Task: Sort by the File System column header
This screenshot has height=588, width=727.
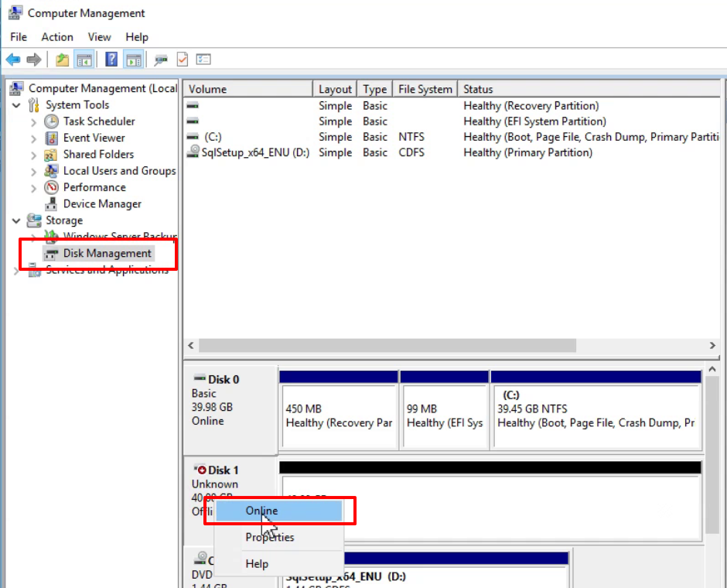Action: (425, 89)
